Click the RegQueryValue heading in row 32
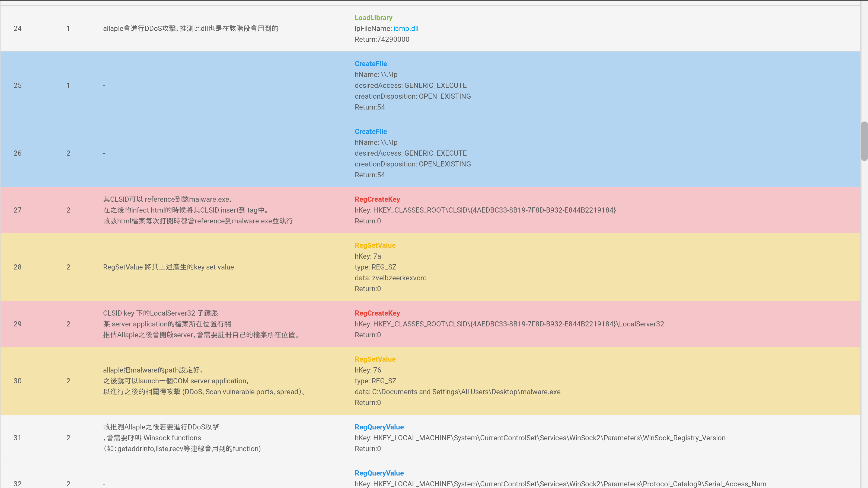The width and height of the screenshot is (868, 488). coord(379,473)
